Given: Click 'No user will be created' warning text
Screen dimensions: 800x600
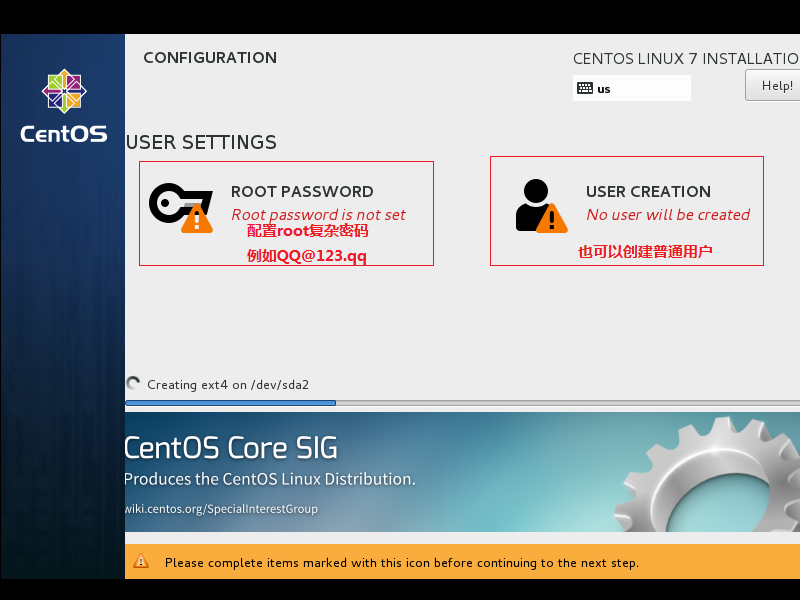Looking at the screenshot, I should tap(668, 214).
